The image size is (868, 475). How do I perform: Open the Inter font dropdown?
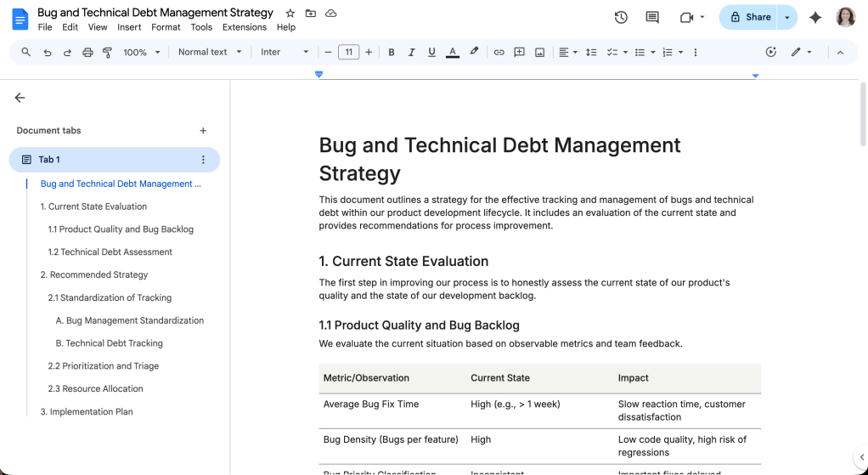[x=285, y=52]
